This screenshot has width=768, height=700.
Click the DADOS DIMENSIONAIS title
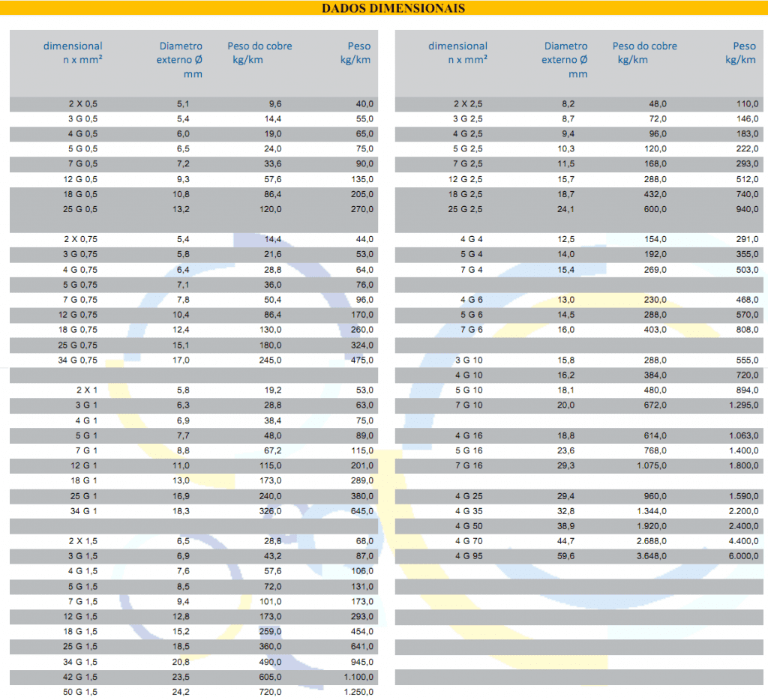(x=393, y=7)
